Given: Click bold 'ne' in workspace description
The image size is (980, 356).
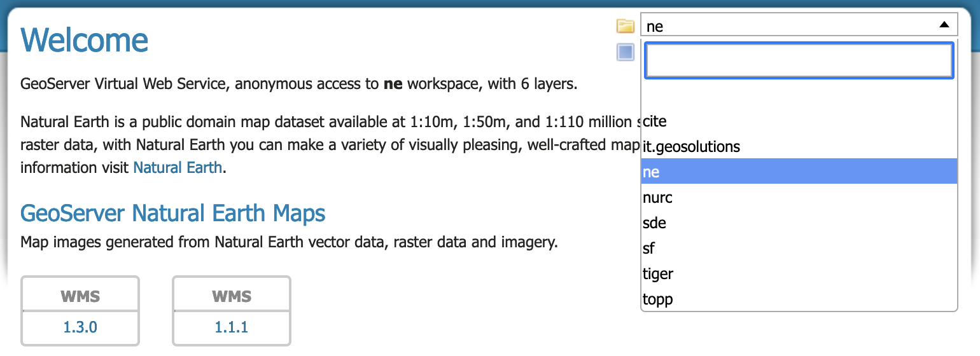Looking at the screenshot, I should pyautogui.click(x=393, y=85).
